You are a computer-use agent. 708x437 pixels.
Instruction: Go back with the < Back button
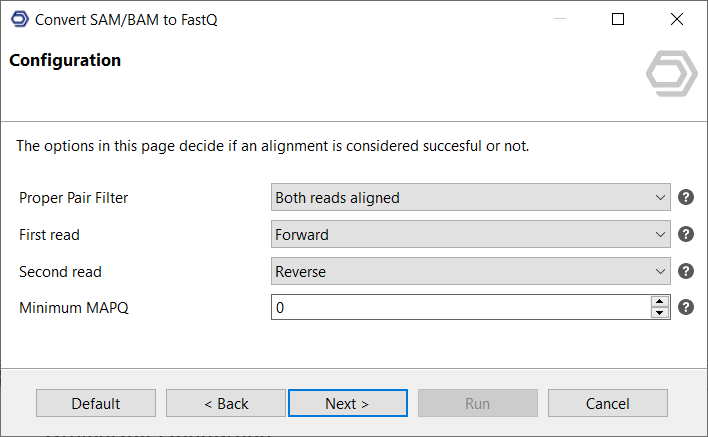click(x=226, y=403)
